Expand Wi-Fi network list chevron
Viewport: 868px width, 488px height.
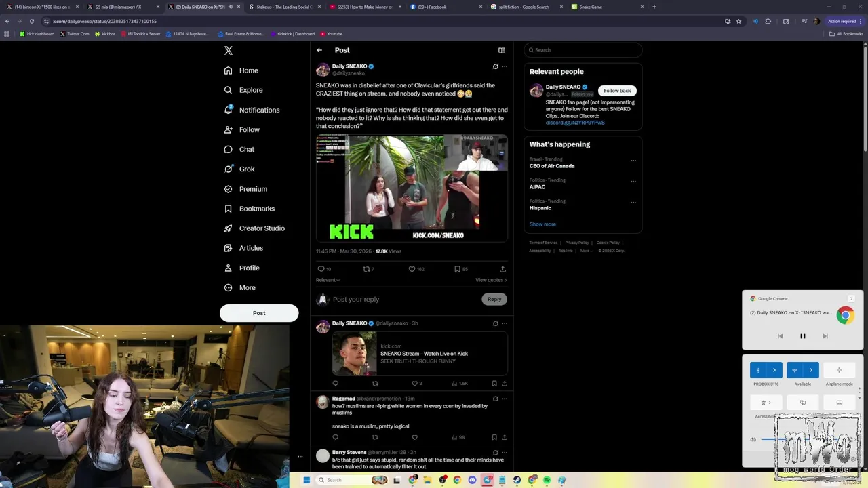tap(811, 370)
